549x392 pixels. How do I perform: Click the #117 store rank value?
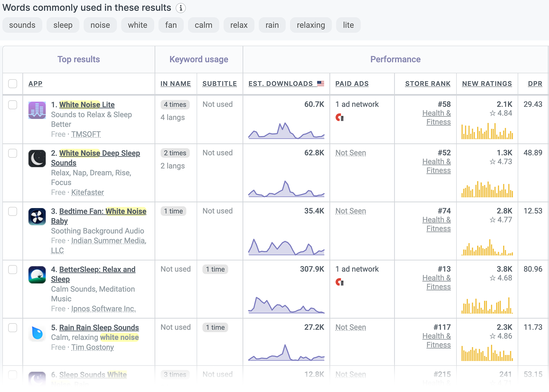point(442,327)
